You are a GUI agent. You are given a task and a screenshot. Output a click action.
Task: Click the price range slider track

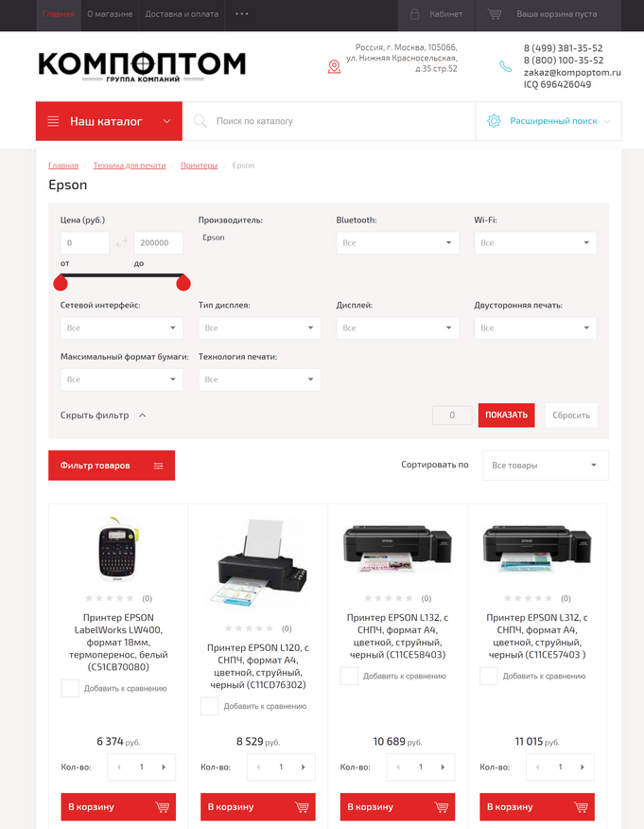pyautogui.click(x=122, y=275)
